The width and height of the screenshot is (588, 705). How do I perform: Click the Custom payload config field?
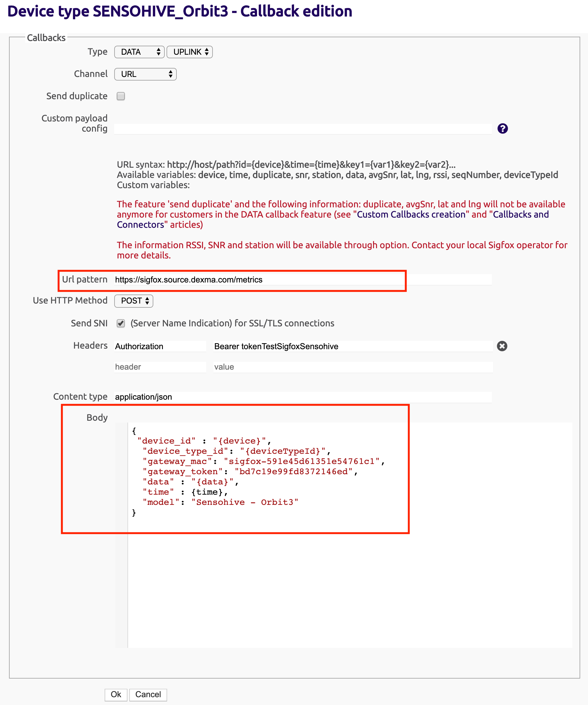click(303, 129)
